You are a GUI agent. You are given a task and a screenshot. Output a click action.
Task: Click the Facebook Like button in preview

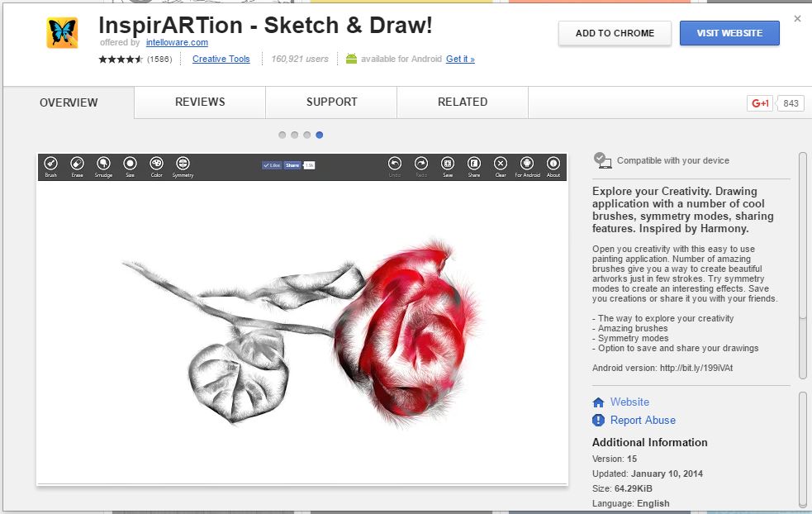272,165
